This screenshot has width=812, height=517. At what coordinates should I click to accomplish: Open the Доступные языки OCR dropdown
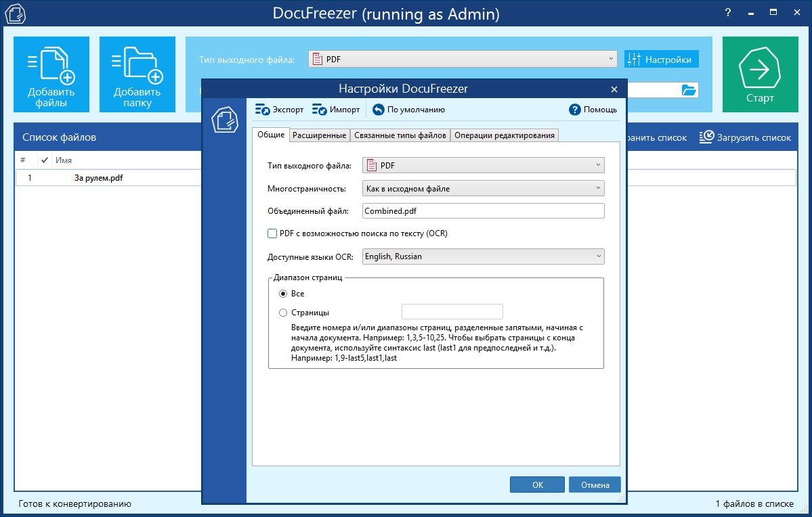click(483, 256)
